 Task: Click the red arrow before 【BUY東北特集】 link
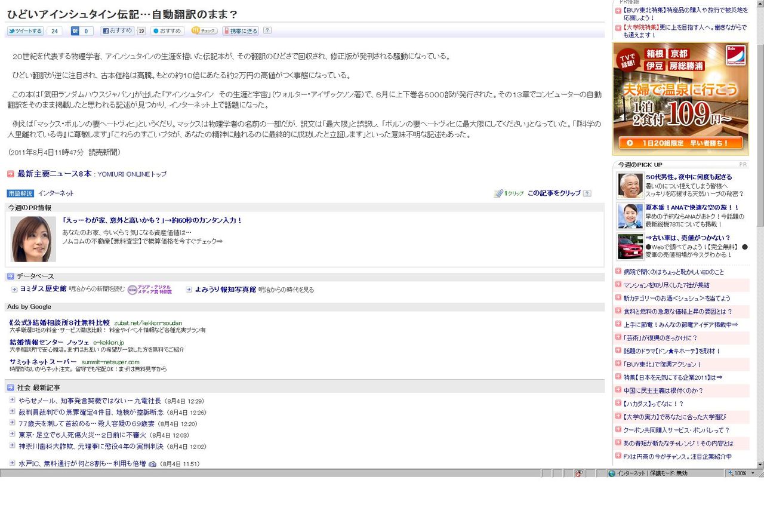click(618, 10)
